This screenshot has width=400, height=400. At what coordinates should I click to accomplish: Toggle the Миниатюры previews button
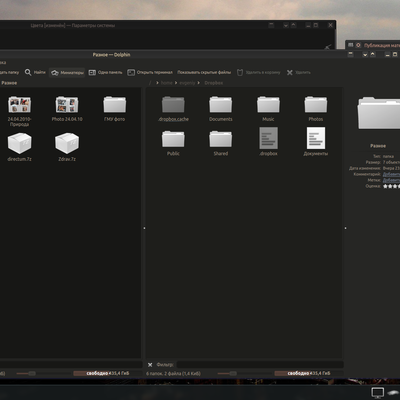67,73
